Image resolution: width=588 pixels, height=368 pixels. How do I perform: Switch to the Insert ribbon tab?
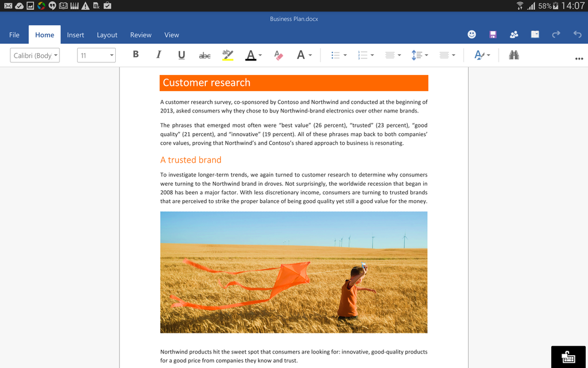pyautogui.click(x=76, y=35)
